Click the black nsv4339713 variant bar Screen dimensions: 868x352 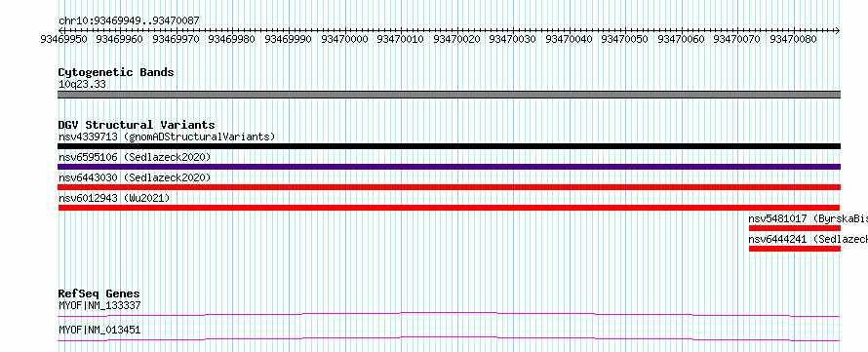click(x=449, y=146)
